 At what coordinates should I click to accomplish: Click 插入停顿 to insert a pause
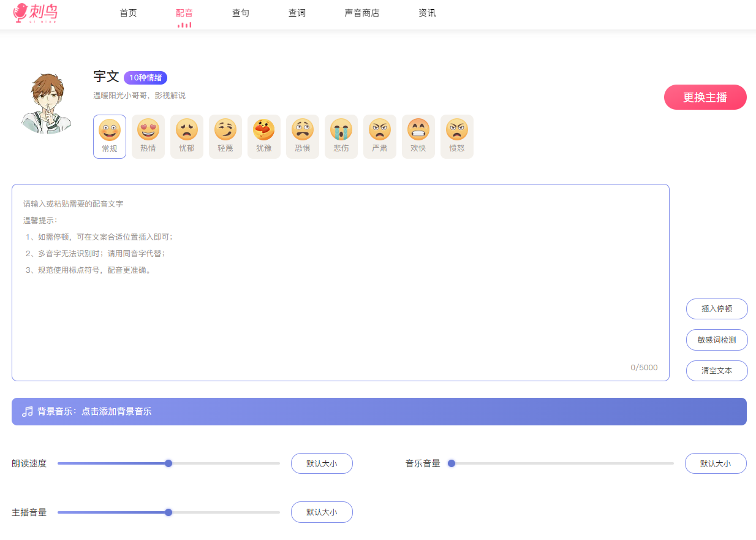click(717, 309)
